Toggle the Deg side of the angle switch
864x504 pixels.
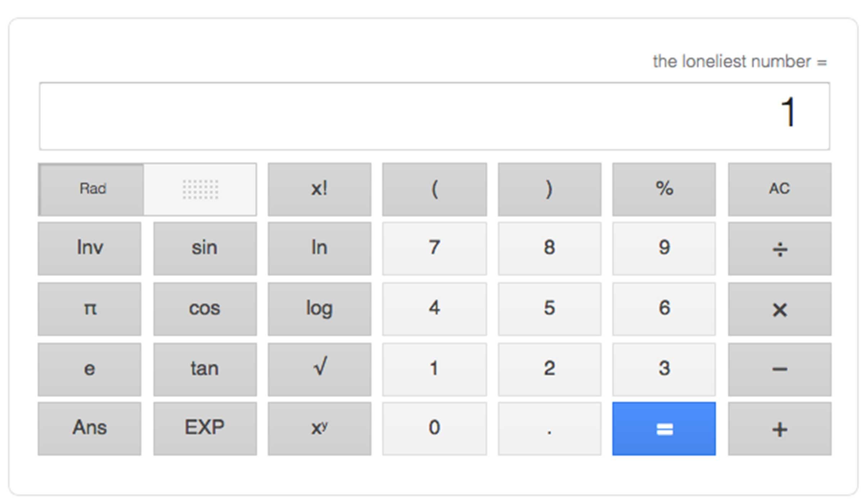(x=200, y=189)
